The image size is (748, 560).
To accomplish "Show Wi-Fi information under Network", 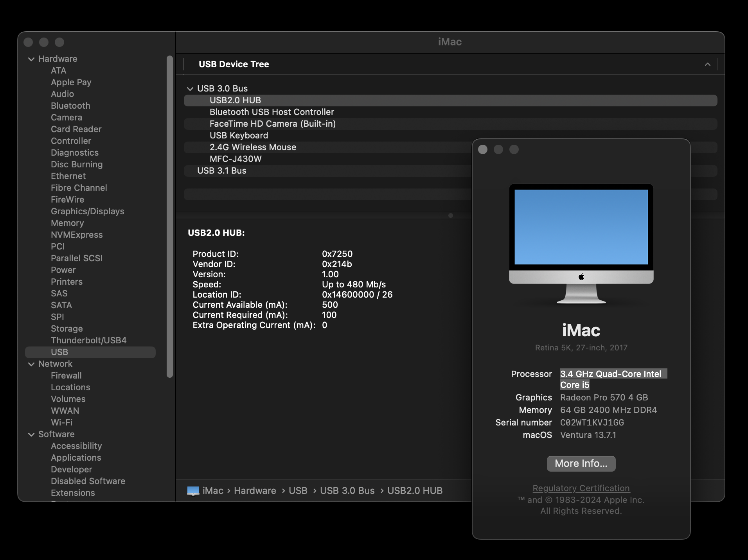I will point(62,422).
